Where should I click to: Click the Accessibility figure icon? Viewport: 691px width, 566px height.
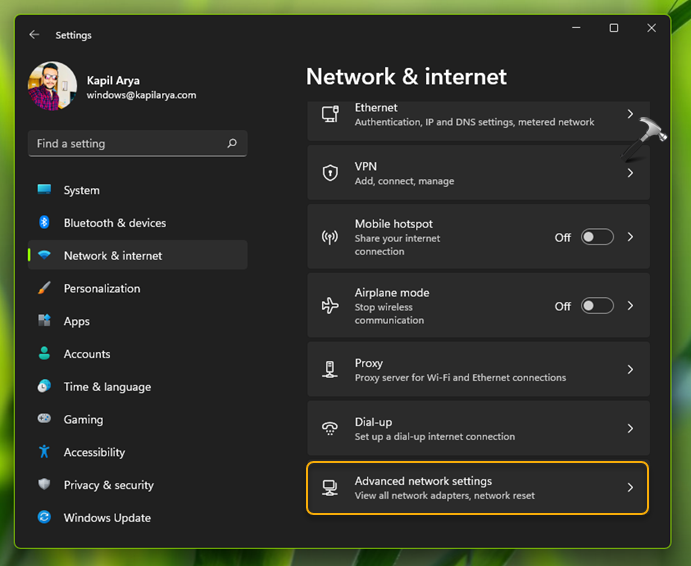[44, 452]
